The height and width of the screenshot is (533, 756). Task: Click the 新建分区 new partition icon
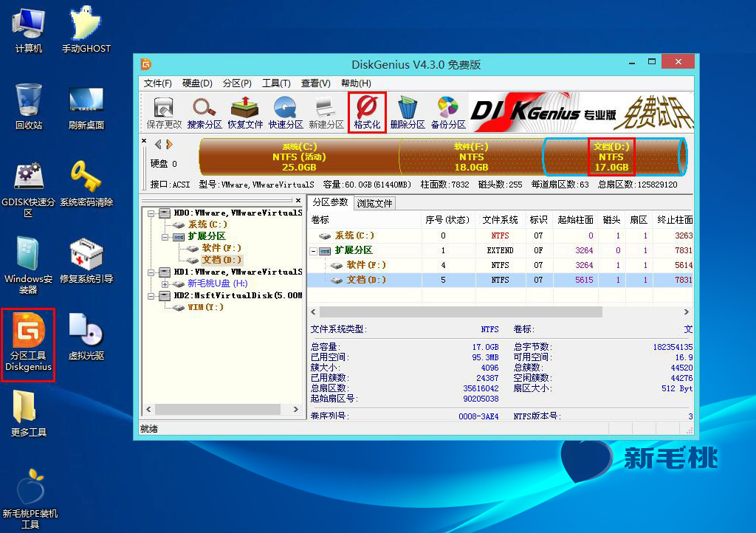pyautogui.click(x=326, y=113)
